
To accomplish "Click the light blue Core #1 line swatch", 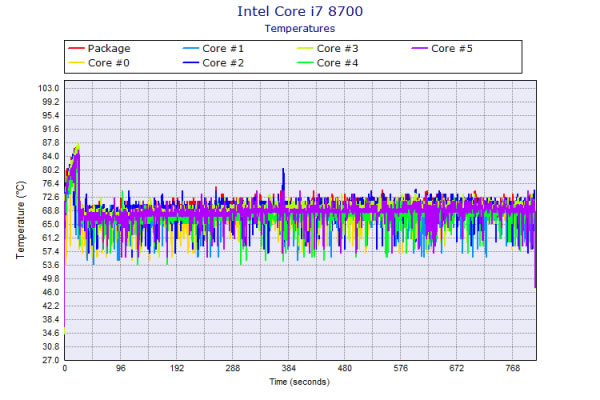I will pyautogui.click(x=191, y=49).
